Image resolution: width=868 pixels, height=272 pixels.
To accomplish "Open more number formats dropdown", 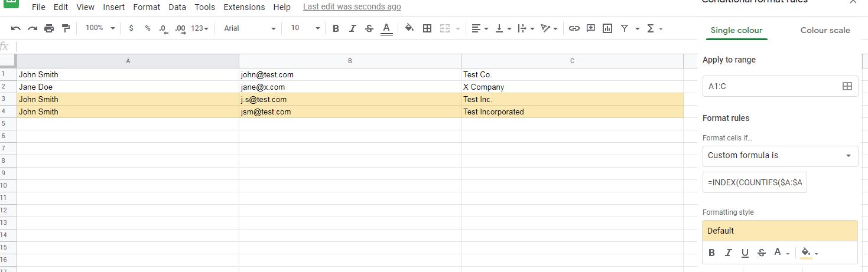I will (x=200, y=28).
